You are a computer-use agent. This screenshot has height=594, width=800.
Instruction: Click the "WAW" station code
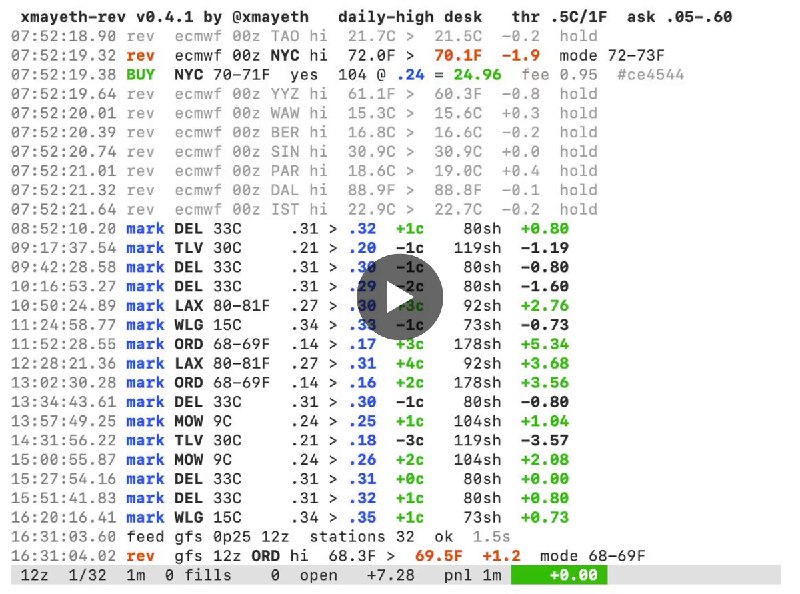click(x=285, y=113)
